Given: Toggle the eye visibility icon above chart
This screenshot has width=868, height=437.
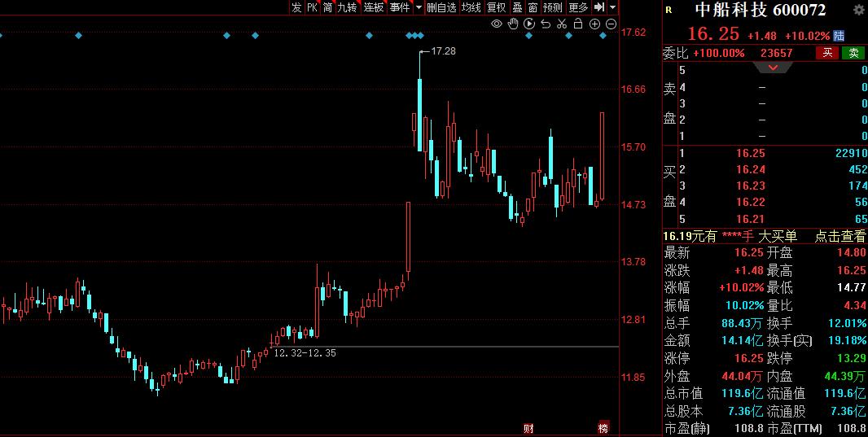Looking at the screenshot, I should (497, 24).
